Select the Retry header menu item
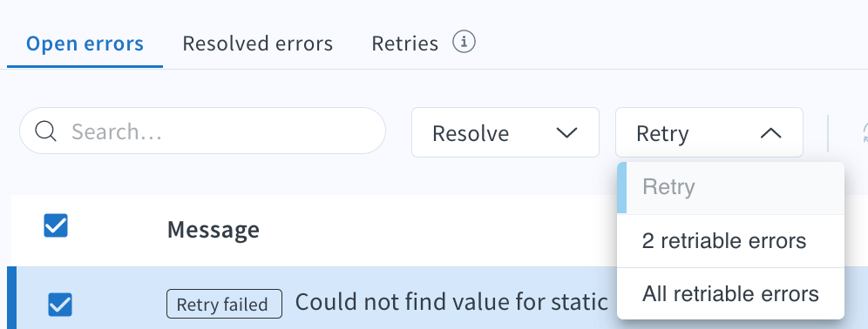This screenshot has height=329, width=868. 730,187
